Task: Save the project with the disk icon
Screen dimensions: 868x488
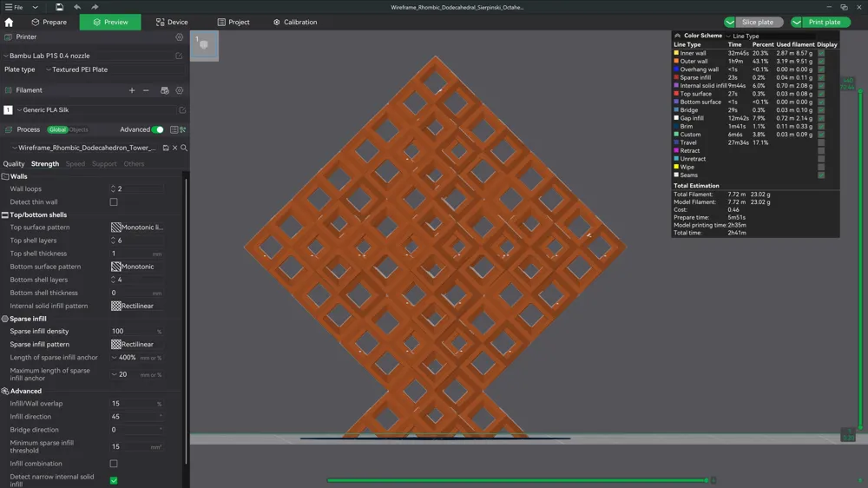Action: coord(59,7)
